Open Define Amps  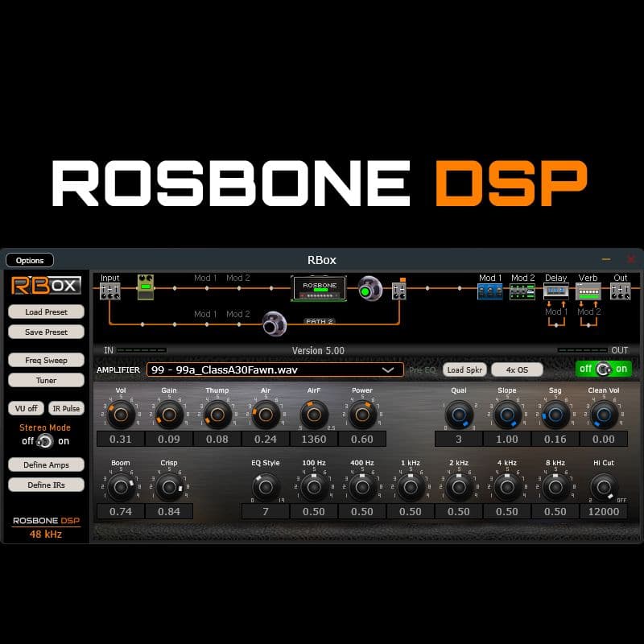coord(46,464)
